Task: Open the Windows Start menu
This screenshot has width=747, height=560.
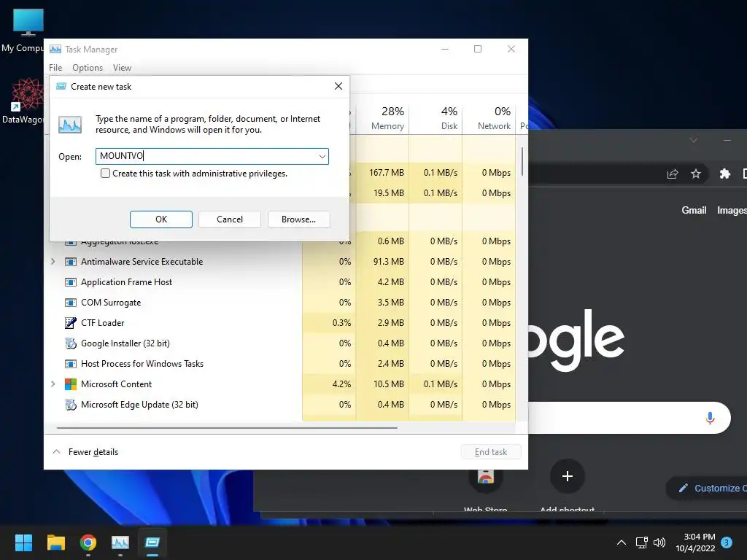Action: click(23, 542)
